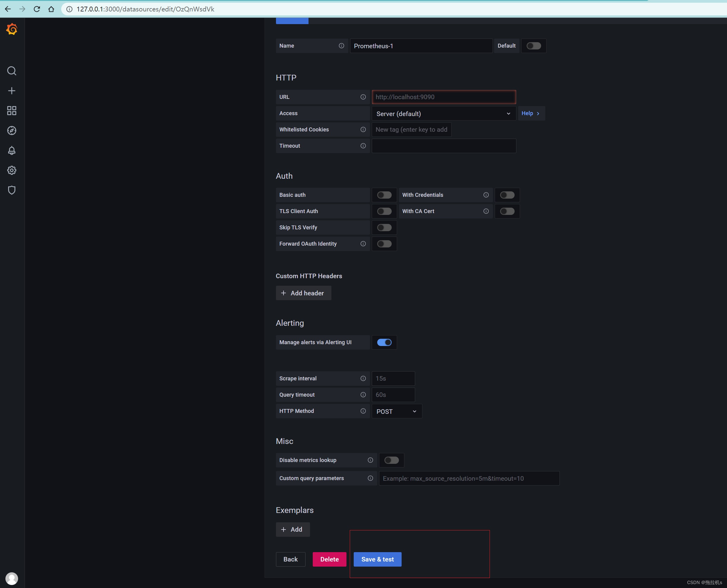Image resolution: width=727 pixels, height=588 pixels.
Task: Disable Manage alerts via Alerting UI
Action: tap(384, 342)
